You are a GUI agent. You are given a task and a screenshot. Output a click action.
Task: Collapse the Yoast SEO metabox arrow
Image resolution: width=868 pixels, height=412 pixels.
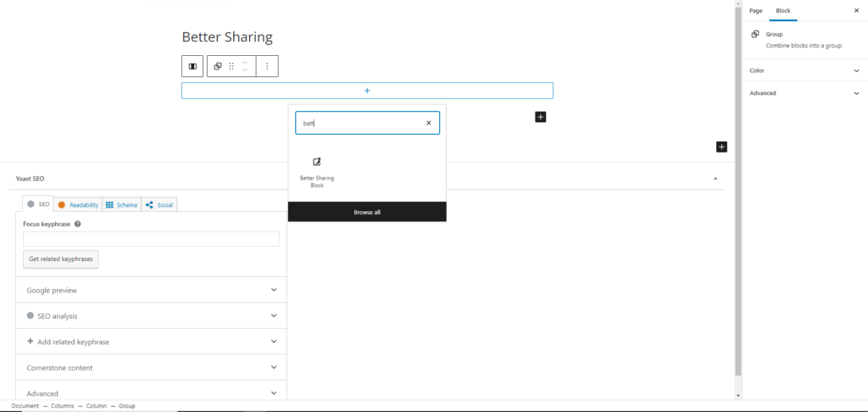coord(715,178)
